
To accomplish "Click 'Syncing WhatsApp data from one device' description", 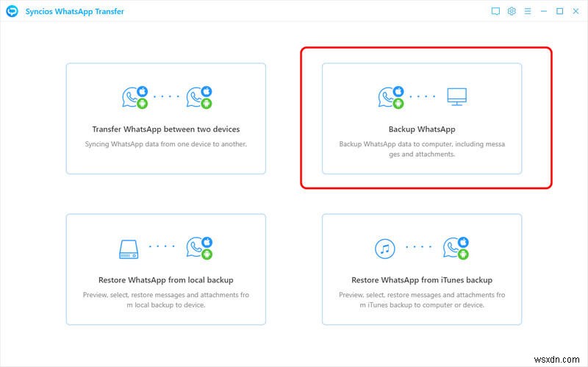I will pos(166,144).
